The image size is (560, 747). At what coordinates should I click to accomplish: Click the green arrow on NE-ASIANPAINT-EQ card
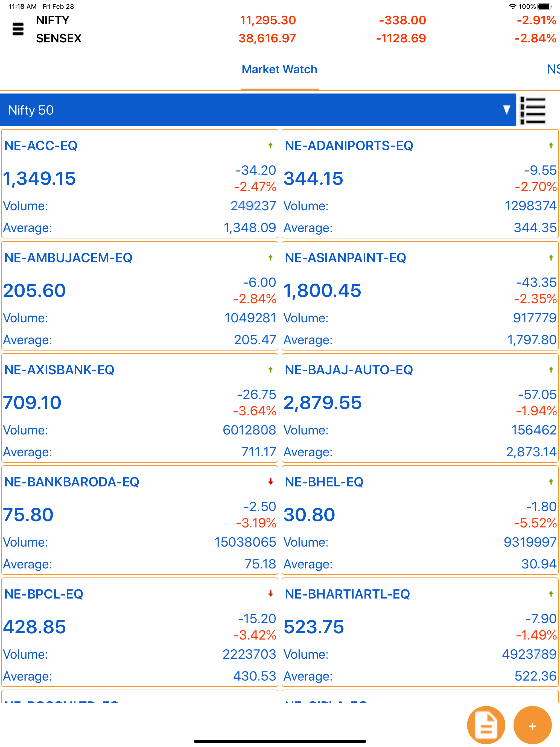(x=551, y=258)
